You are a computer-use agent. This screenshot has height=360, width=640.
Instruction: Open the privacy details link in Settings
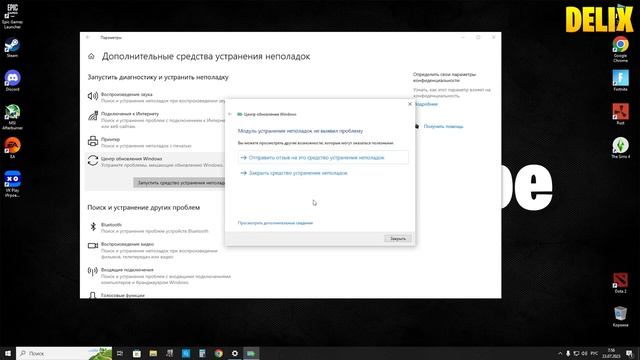426,104
